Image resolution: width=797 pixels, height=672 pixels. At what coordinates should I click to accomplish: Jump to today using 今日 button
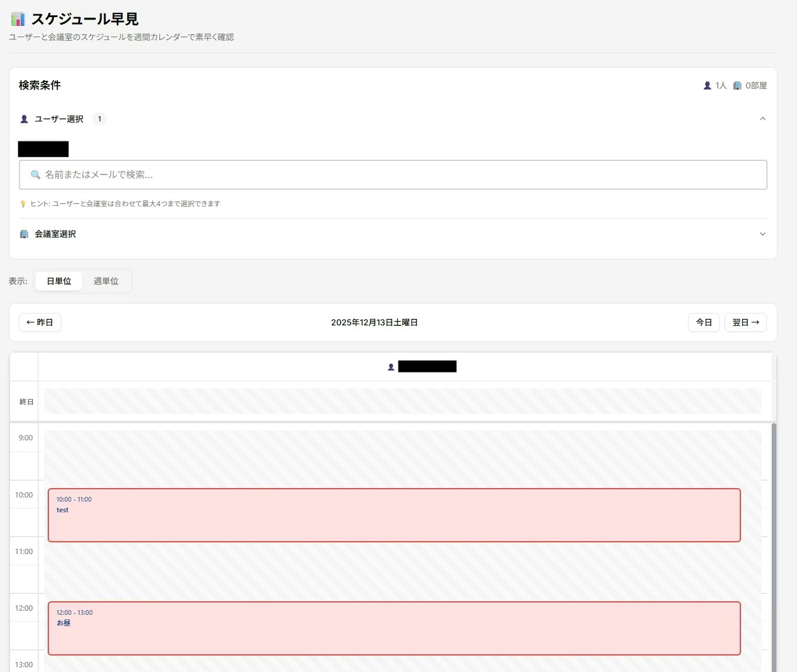click(x=703, y=322)
